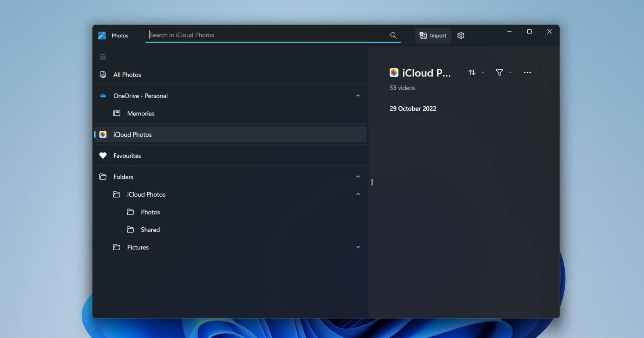Select iCloud Photos in sidebar
644x338 pixels.
(x=231, y=134)
